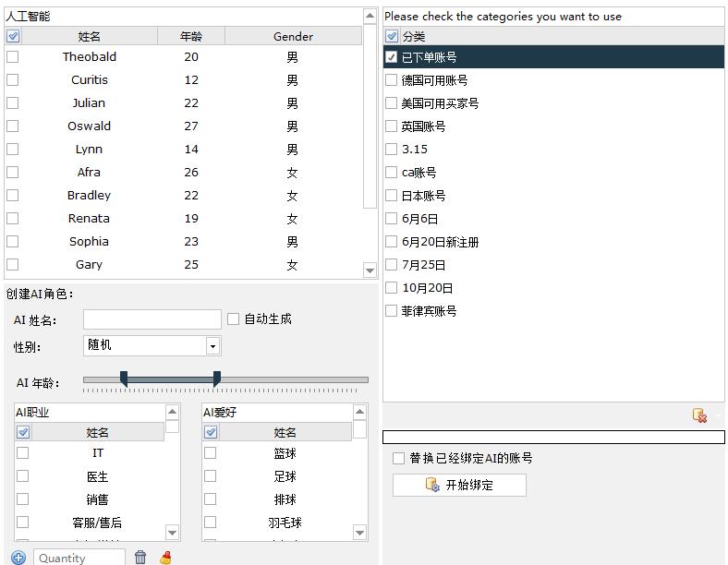This screenshot has width=728, height=565.
Task: Sort by 姓名 column in 人工智能 table
Action: coord(89,36)
